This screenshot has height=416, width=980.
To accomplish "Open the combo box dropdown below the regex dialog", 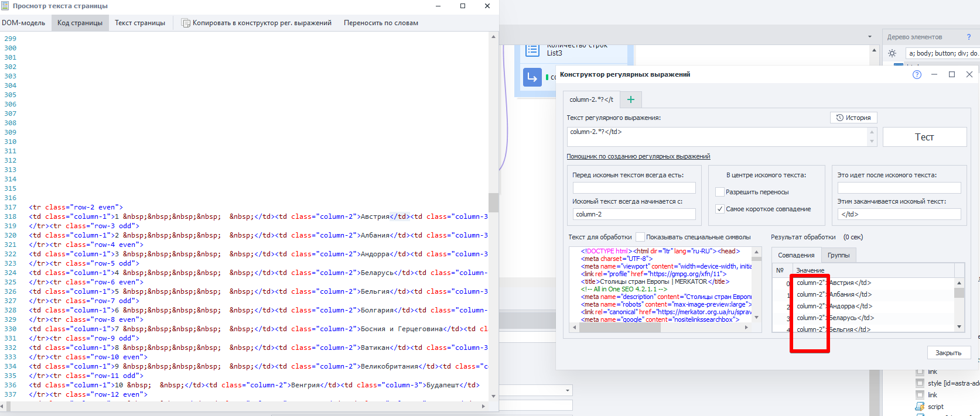I will [x=568, y=390].
